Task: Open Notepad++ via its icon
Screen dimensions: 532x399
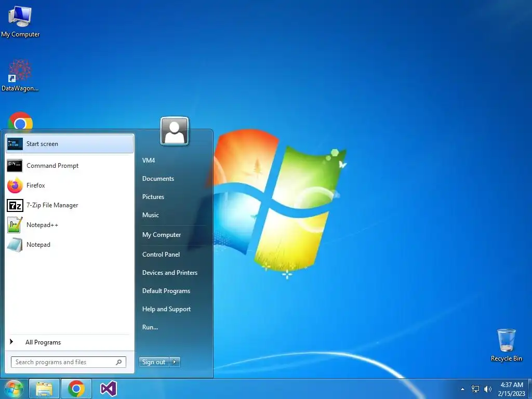Action: pos(15,224)
